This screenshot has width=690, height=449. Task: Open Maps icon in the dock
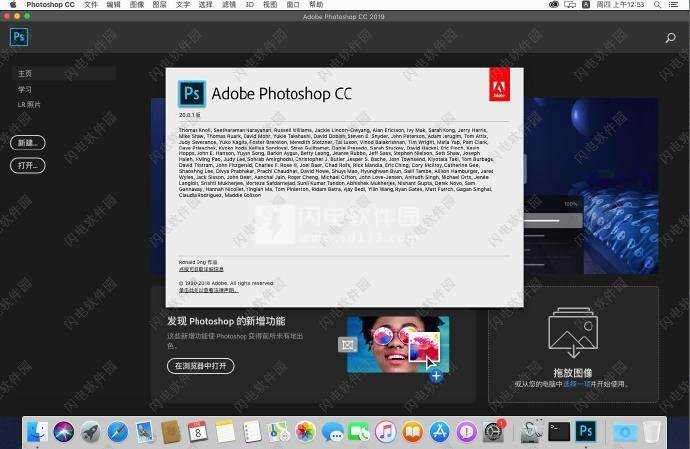coord(279,432)
